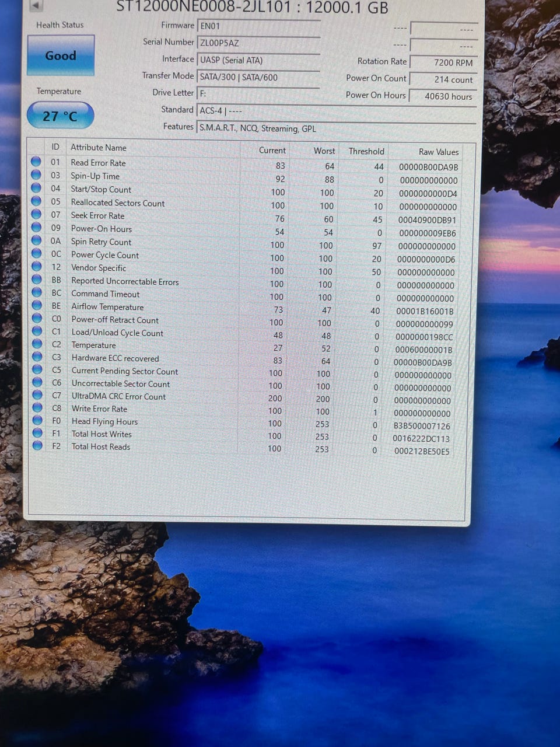
Task: Click the Worst column header
Action: [324, 151]
